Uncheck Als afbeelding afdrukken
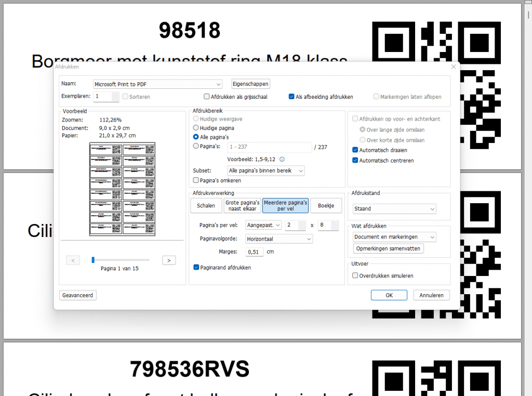 (291, 97)
